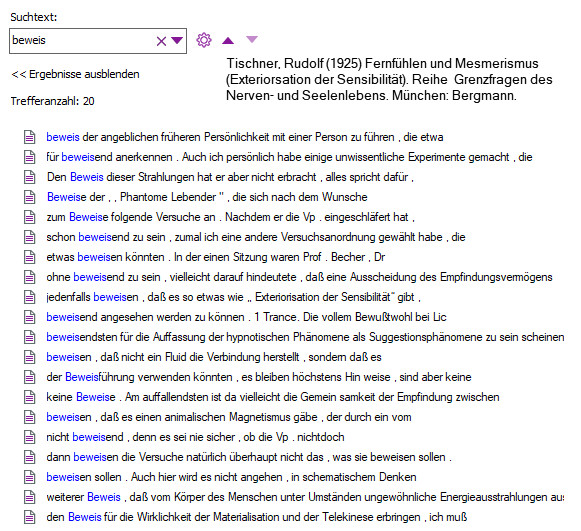Click document icon beside 'beweisen, daß nicht ein Fluid'
This screenshot has height=531, width=581.
[x=30, y=357]
